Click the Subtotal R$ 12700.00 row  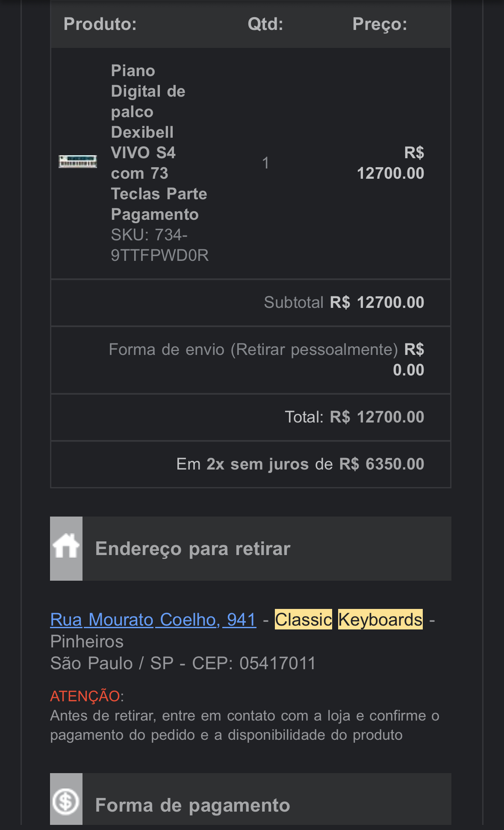[x=344, y=302]
